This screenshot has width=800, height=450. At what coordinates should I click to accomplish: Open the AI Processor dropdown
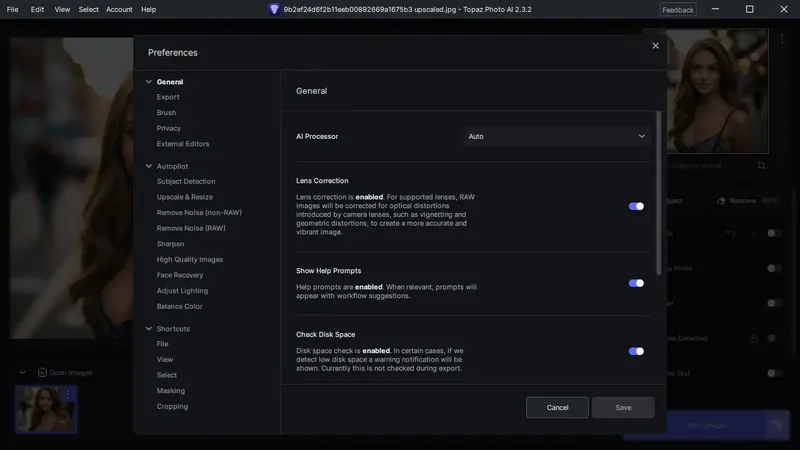(557, 136)
